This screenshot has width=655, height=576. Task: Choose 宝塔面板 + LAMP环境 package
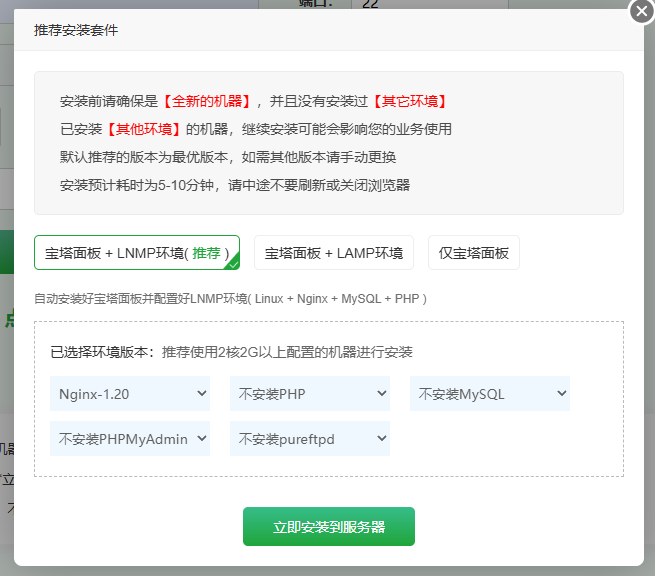tap(333, 253)
